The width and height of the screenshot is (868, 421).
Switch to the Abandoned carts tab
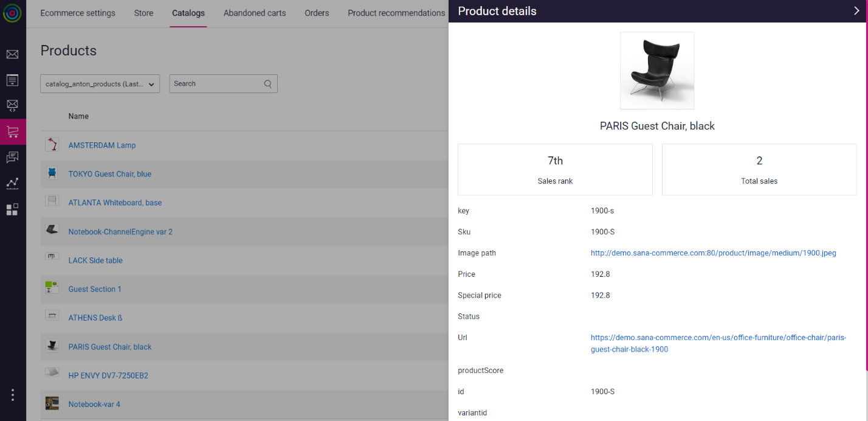[x=254, y=13]
